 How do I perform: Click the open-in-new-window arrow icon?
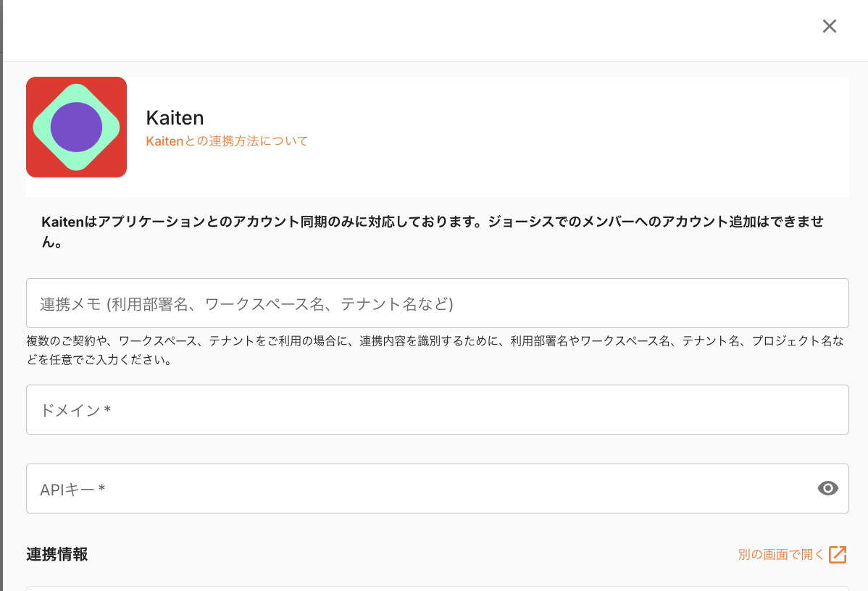point(838,555)
